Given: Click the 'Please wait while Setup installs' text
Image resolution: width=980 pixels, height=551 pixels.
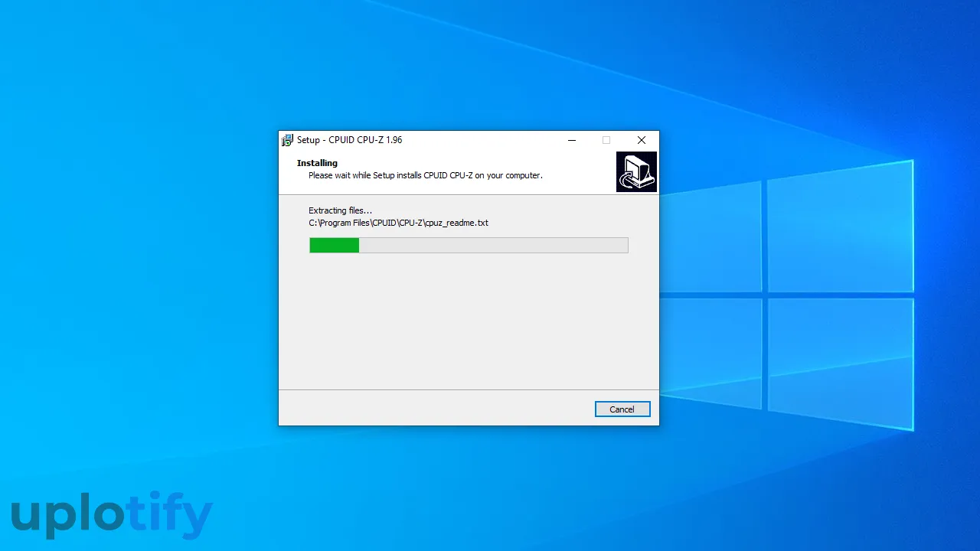Looking at the screenshot, I should (x=425, y=175).
